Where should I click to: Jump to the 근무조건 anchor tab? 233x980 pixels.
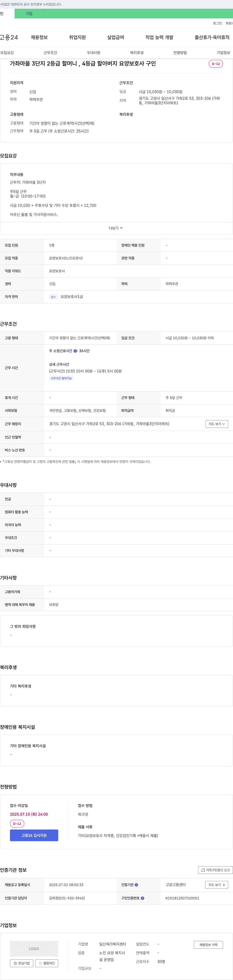click(x=50, y=53)
